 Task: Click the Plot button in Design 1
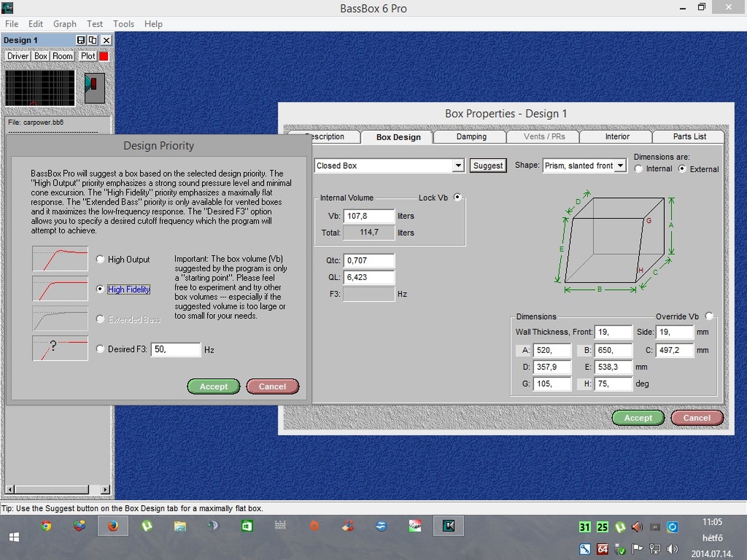pos(88,56)
